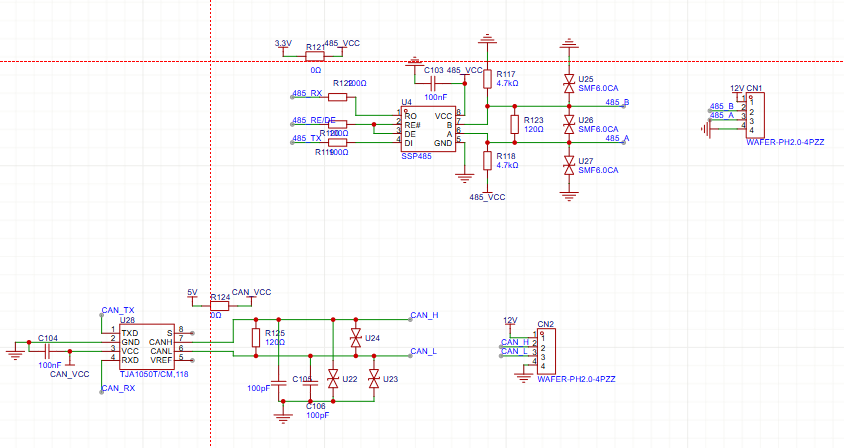844x448 pixels.
Task: Click the SSP485 part name text
Action: (x=416, y=156)
